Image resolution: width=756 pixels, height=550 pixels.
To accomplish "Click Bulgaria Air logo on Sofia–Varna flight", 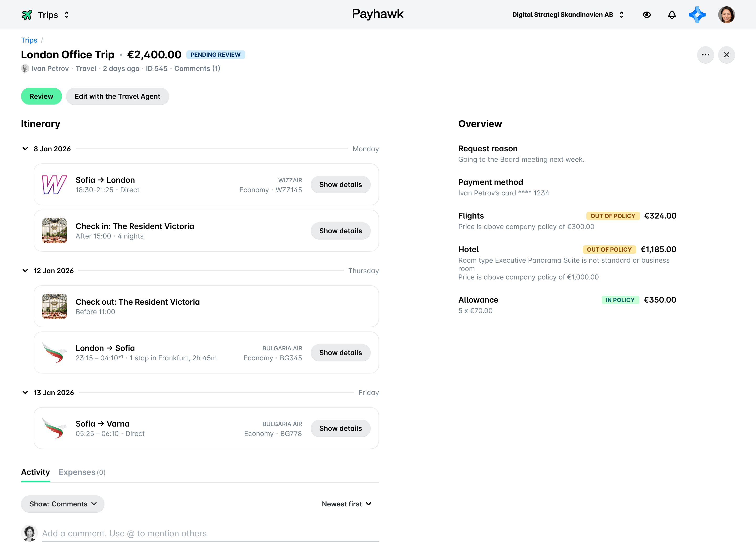I will tap(54, 428).
